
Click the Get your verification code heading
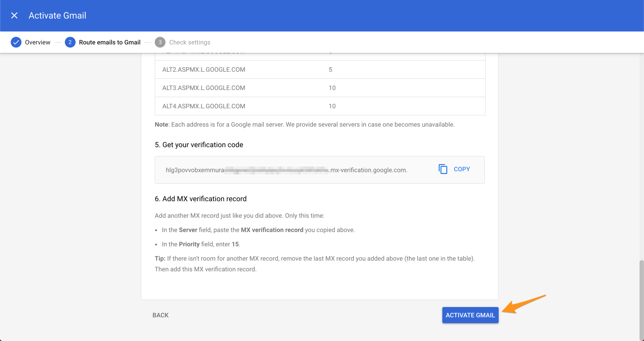(199, 145)
